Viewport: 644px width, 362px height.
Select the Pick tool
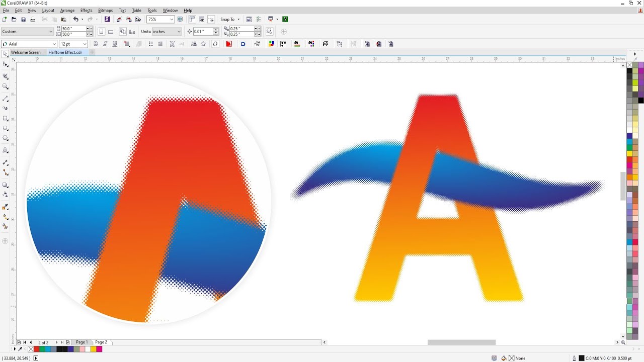click(x=6, y=53)
